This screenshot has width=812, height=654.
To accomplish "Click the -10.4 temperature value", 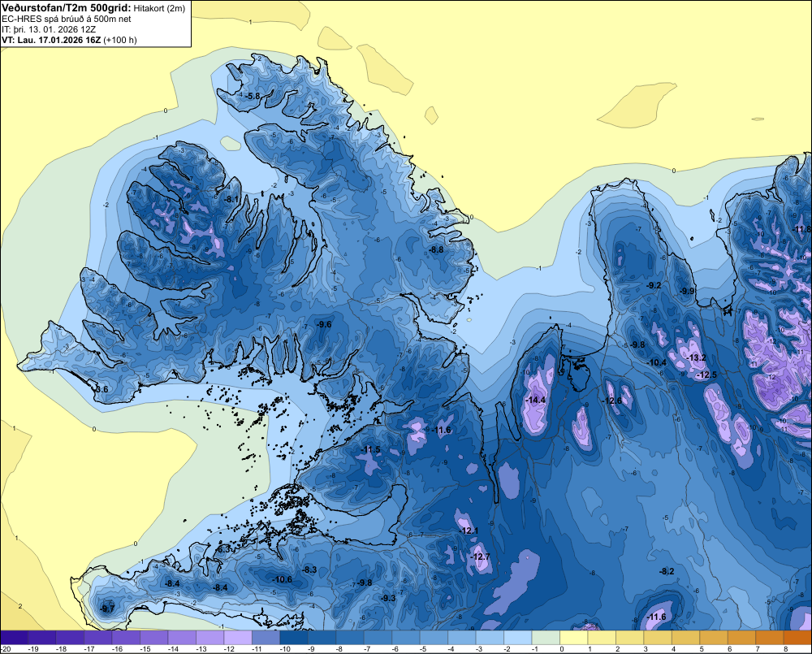I will [657, 363].
